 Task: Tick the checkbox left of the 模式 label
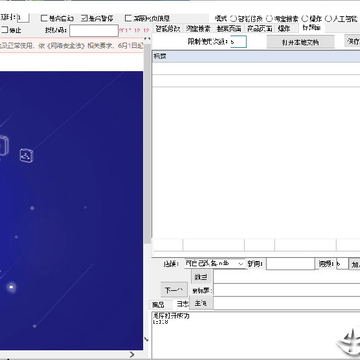[x=128, y=18]
